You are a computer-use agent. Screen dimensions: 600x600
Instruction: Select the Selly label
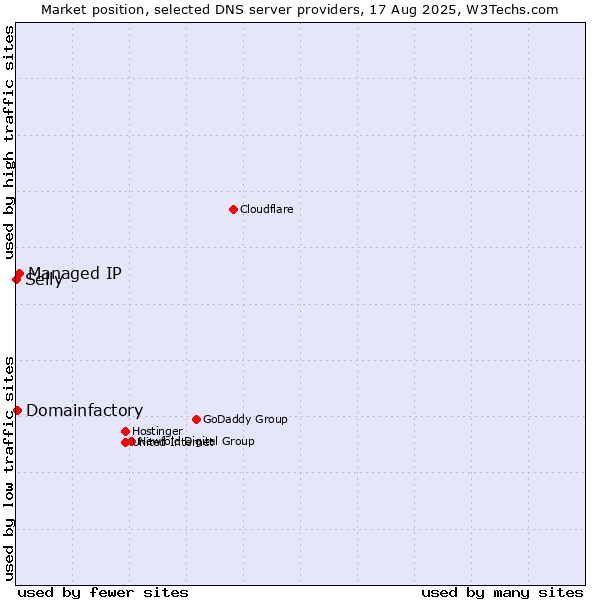(44, 281)
